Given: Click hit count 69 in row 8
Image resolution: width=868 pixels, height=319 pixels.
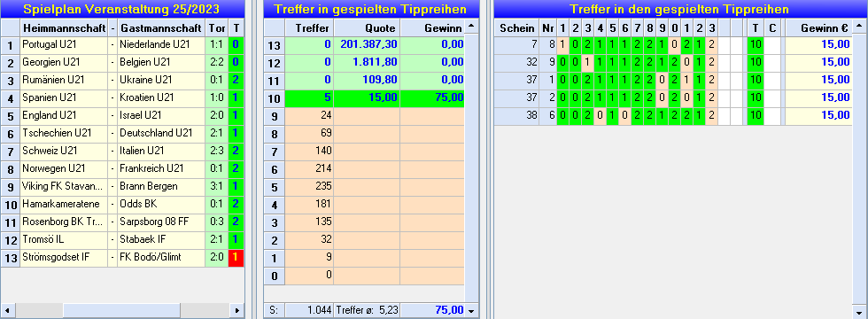Looking at the screenshot, I should point(309,134).
